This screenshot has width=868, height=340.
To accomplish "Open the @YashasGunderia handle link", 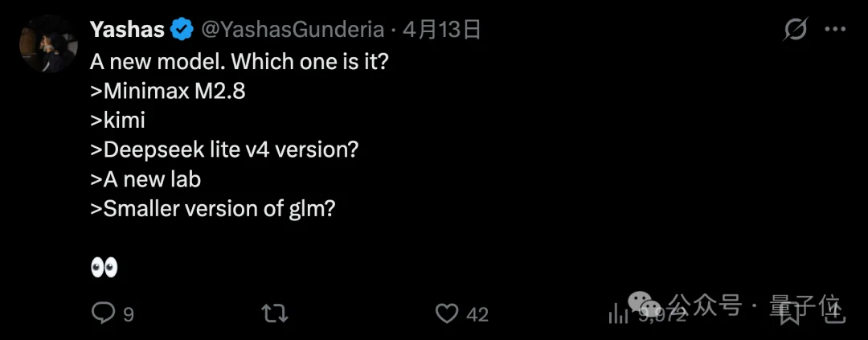I will (x=291, y=31).
